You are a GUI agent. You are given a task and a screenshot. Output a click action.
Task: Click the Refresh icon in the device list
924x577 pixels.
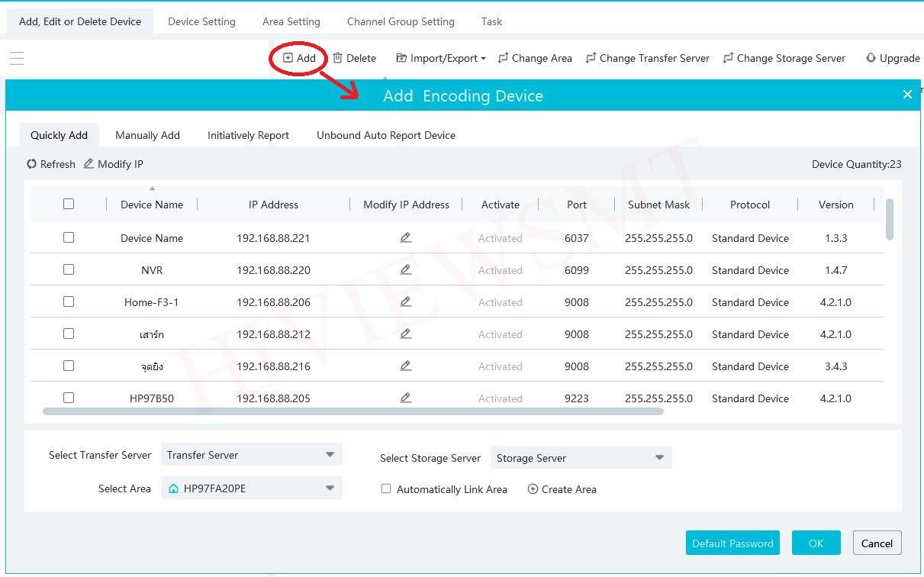[31, 164]
